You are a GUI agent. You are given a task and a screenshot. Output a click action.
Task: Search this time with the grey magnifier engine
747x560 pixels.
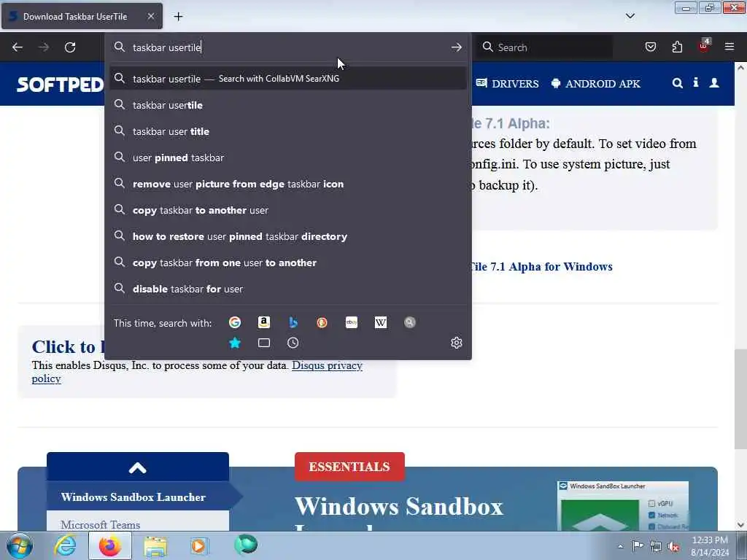pos(410,322)
